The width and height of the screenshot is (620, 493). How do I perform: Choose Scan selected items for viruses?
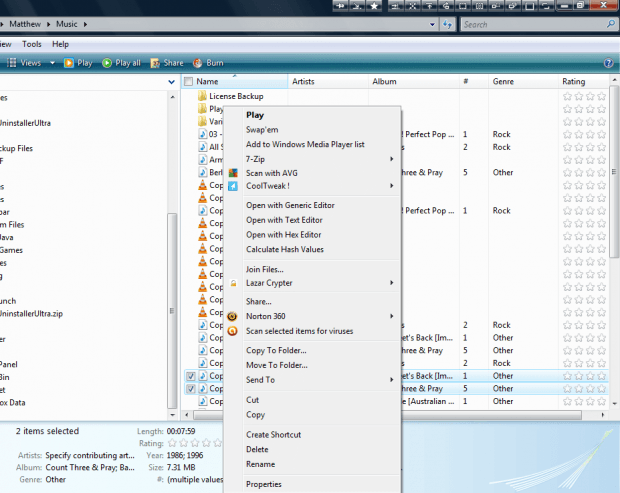click(299, 331)
